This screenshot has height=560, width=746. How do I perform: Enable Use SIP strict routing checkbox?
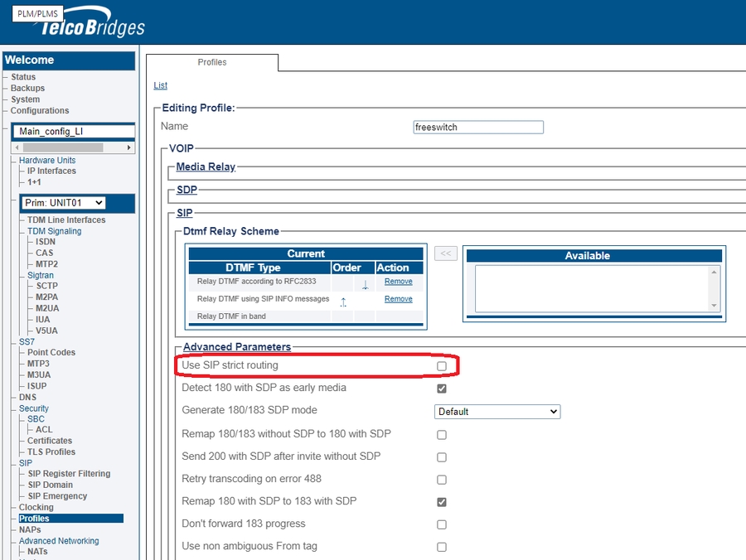442,365
